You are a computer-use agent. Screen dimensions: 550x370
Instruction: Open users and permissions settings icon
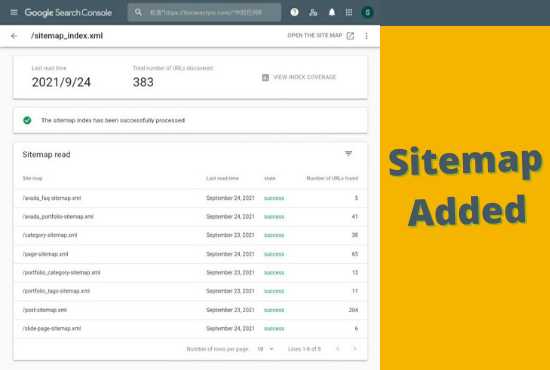[313, 13]
